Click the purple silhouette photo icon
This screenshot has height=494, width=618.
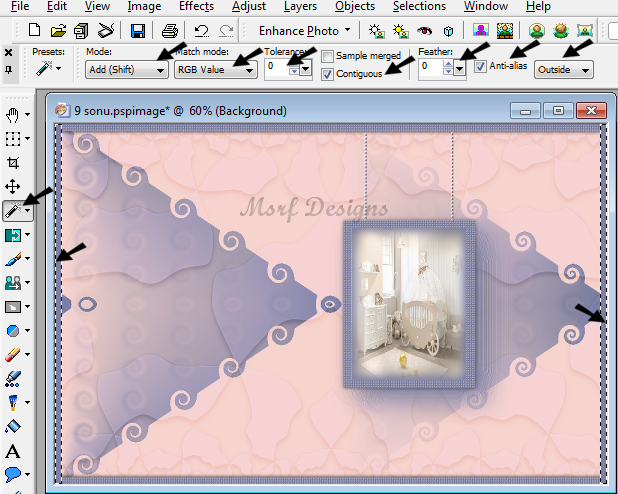coord(481,30)
